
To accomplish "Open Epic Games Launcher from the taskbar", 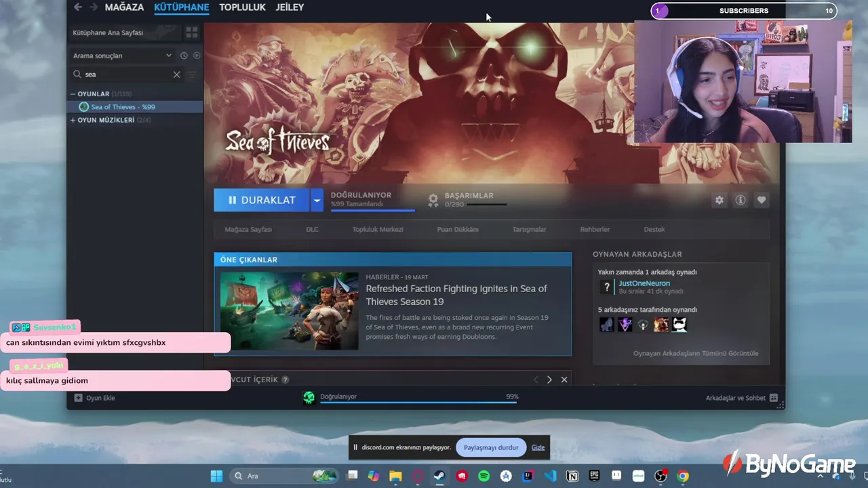I will (x=594, y=476).
